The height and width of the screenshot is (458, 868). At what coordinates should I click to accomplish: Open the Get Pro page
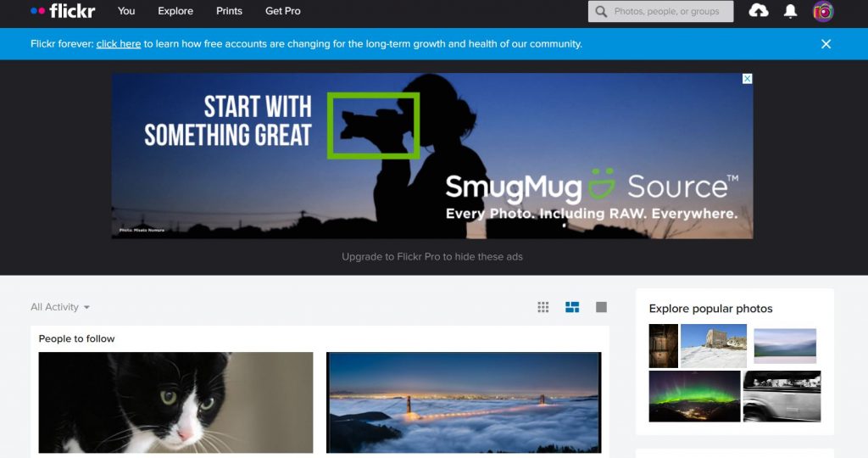pyautogui.click(x=283, y=11)
